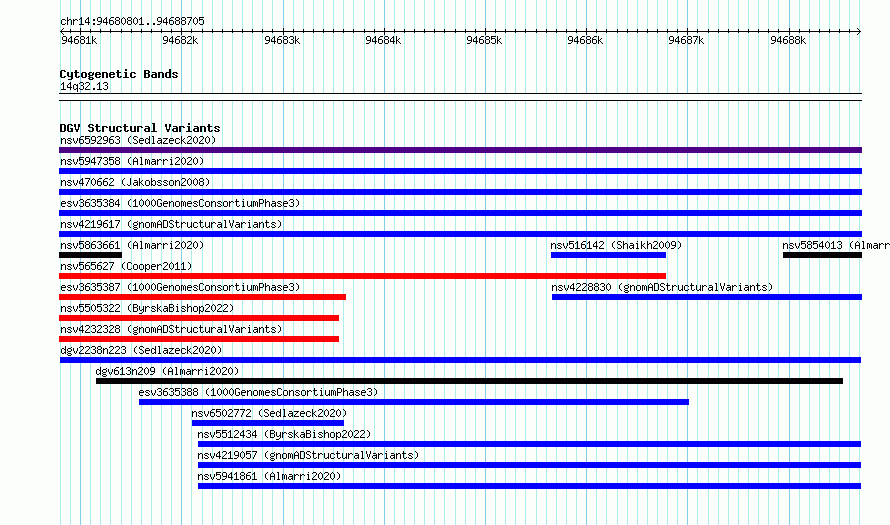Pick the 94686k ruler label
This screenshot has height=525, width=890.
(x=585, y=40)
